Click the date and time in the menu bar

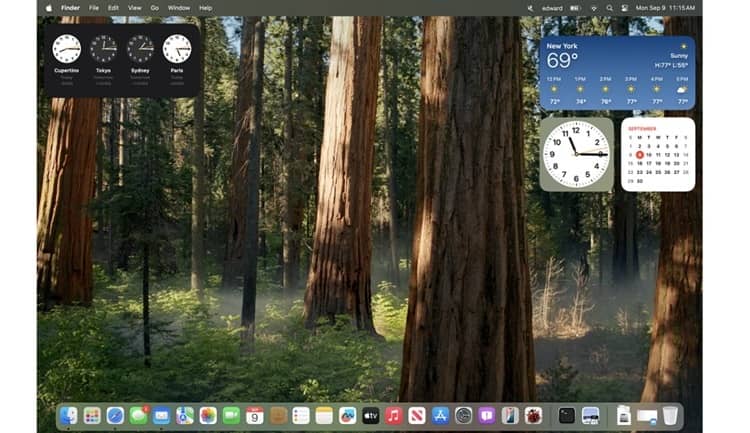[x=665, y=8]
